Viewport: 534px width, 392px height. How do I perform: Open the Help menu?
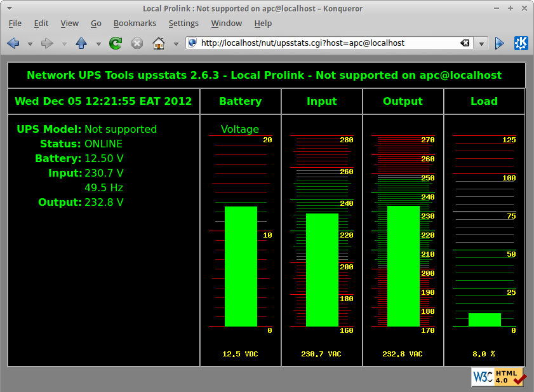pos(263,23)
